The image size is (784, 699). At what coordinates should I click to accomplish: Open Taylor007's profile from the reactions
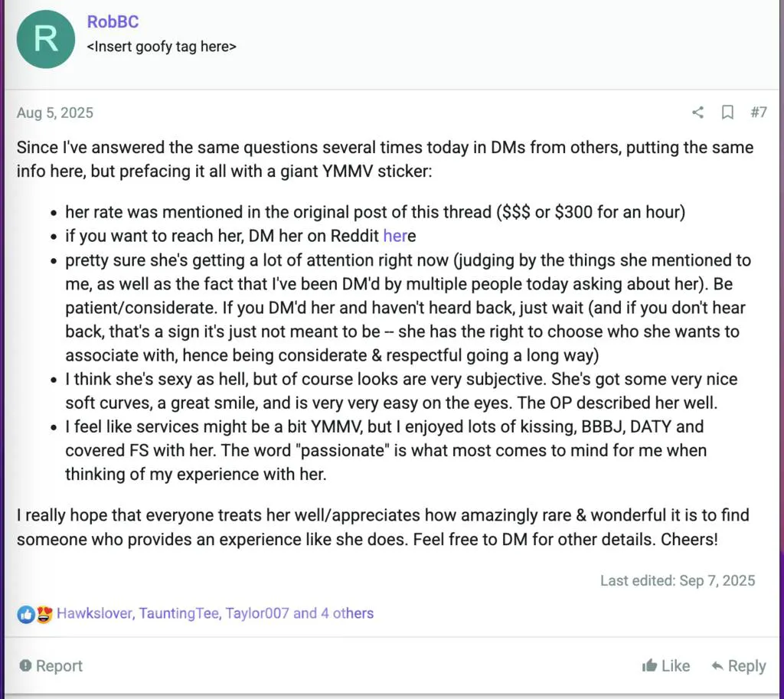click(x=257, y=613)
